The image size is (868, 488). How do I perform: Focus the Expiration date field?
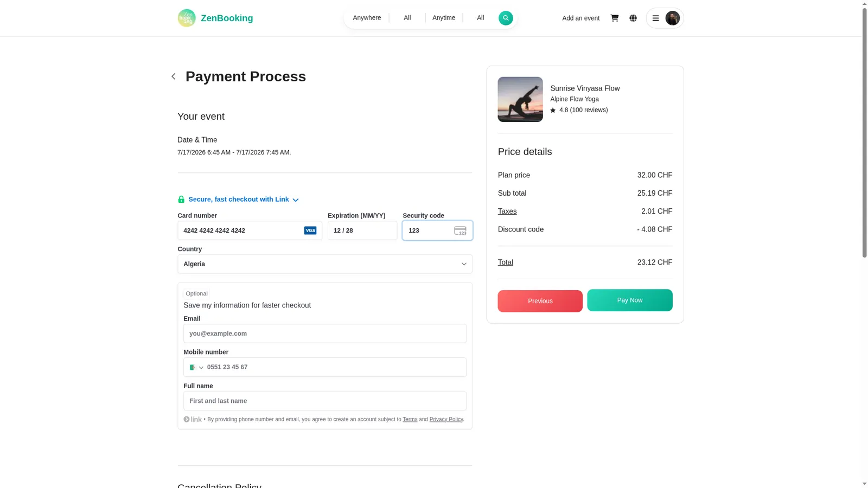tap(362, 230)
